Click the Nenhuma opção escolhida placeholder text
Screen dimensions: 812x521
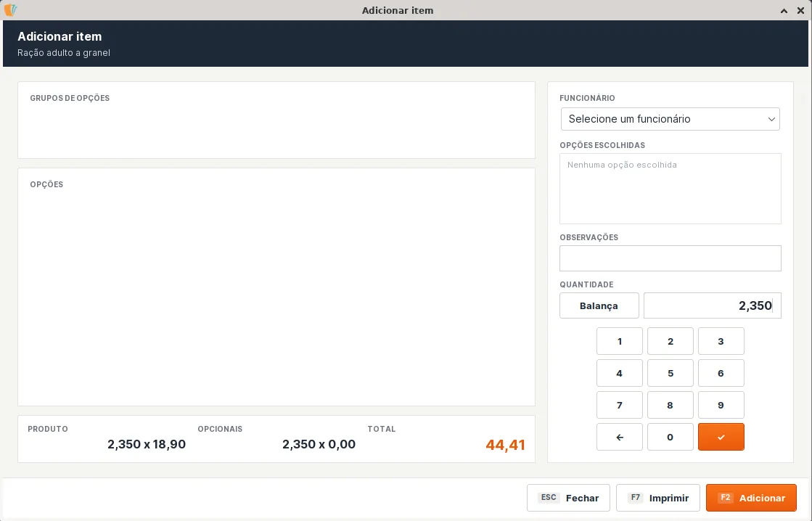[622, 165]
